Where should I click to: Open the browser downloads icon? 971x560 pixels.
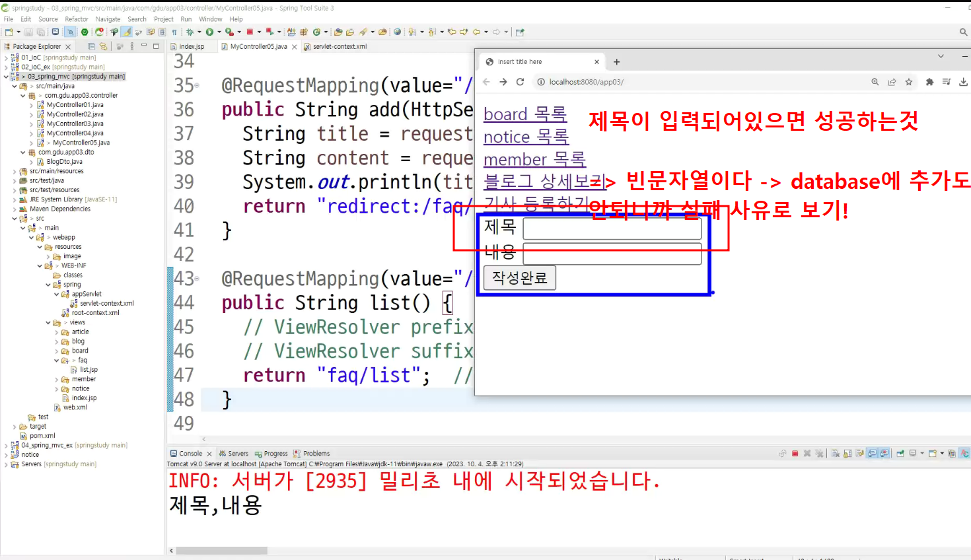coord(963,82)
